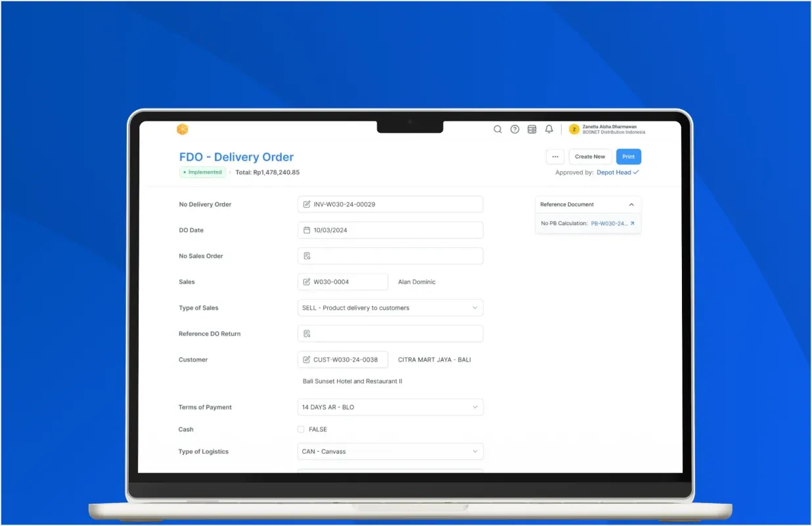Click the orange app logo
The width and height of the screenshot is (812, 526).
183,130
